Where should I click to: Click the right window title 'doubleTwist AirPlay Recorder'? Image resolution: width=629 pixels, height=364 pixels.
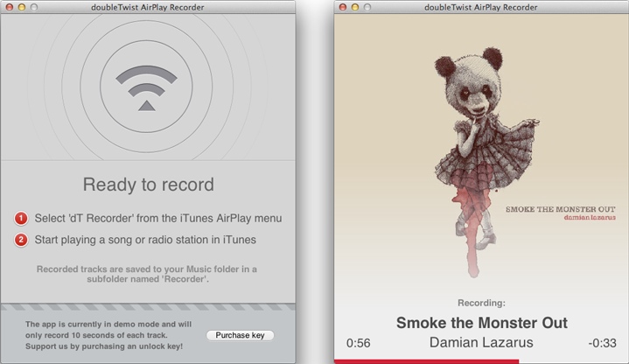pyautogui.click(x=481, y=7)
